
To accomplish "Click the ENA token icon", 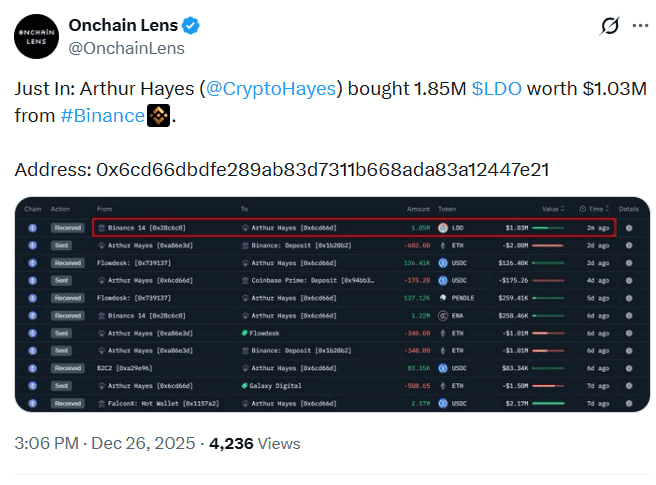I will tap(442, 315).
